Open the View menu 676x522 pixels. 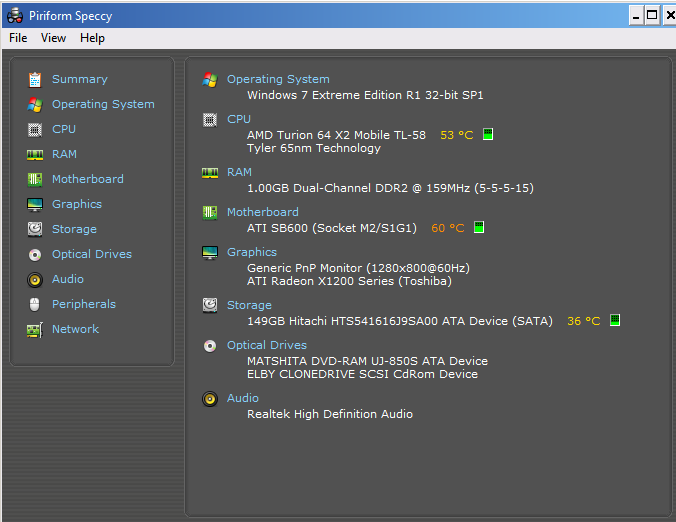click(x=53, y=38)
